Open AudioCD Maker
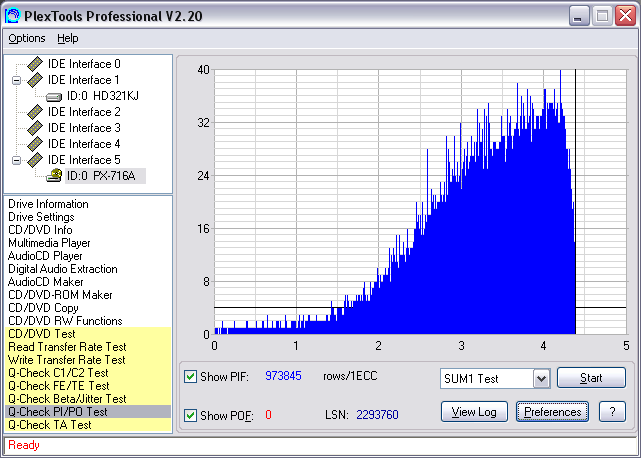Screen dimensions: 641x458 click(x=45, y=282)
